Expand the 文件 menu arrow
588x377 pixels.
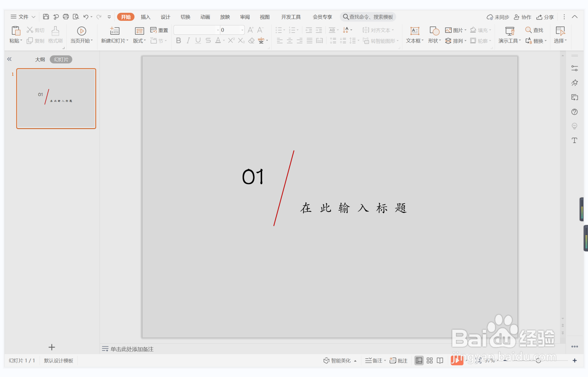34,17
